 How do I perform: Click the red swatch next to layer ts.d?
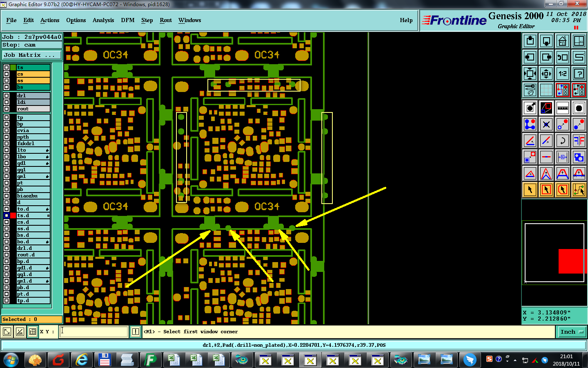tap(13, 215)
